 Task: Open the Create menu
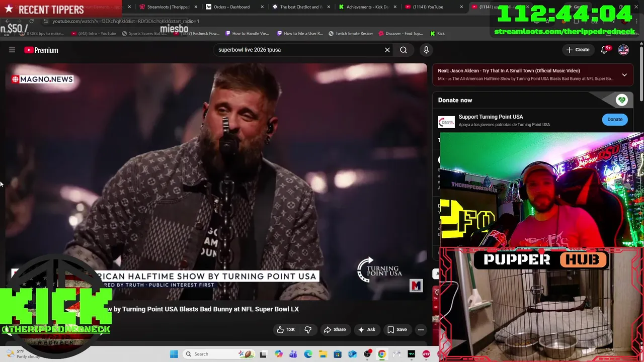578,50
